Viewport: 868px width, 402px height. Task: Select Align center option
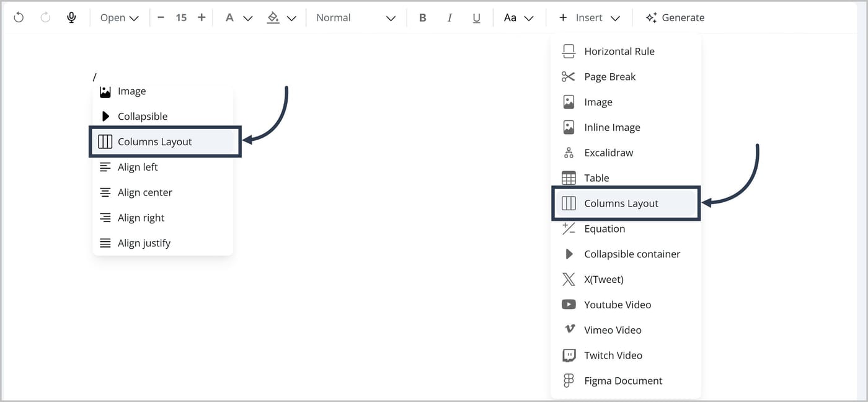pyautogui.click(x=163, y=192)
